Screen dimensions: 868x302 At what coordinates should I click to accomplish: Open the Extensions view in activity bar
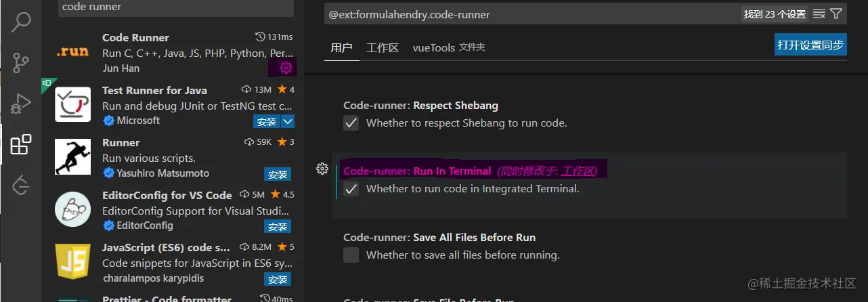point(21,144)
